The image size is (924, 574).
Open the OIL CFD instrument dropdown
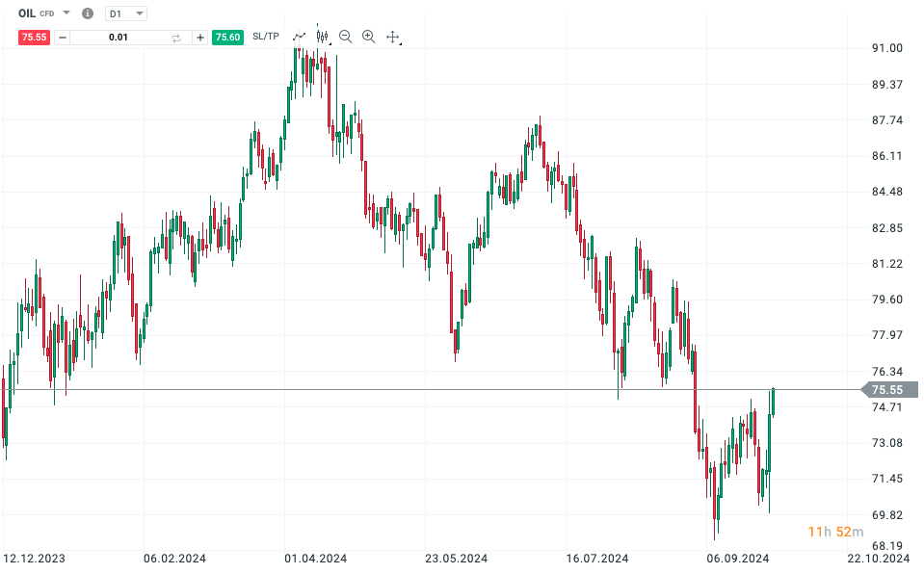click(x=66, y=13)
